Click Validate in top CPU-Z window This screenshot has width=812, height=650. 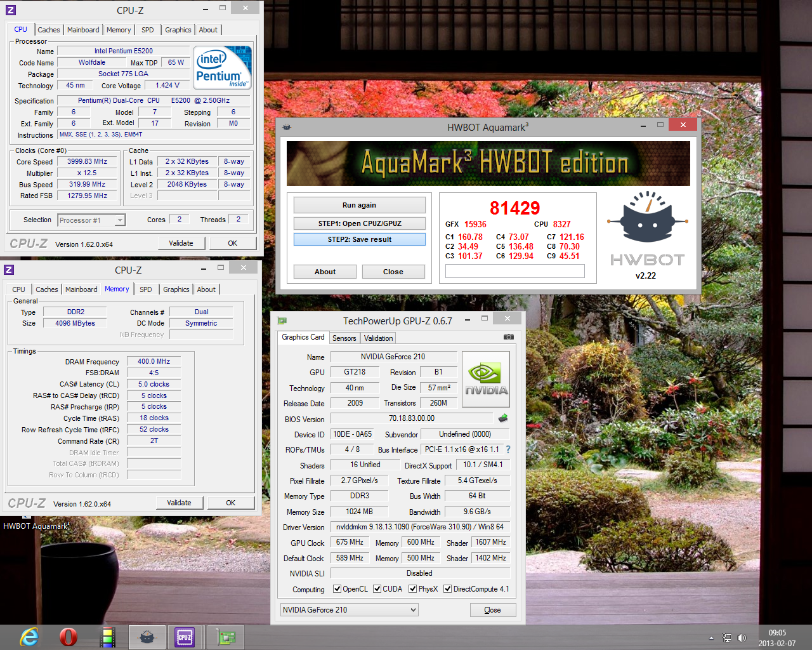point(181,243)
